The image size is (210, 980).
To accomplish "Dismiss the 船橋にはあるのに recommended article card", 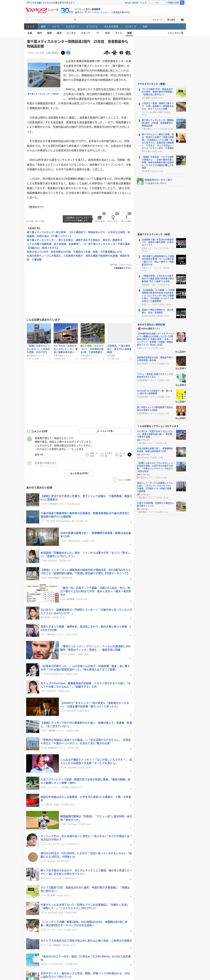I will point(50,358).
